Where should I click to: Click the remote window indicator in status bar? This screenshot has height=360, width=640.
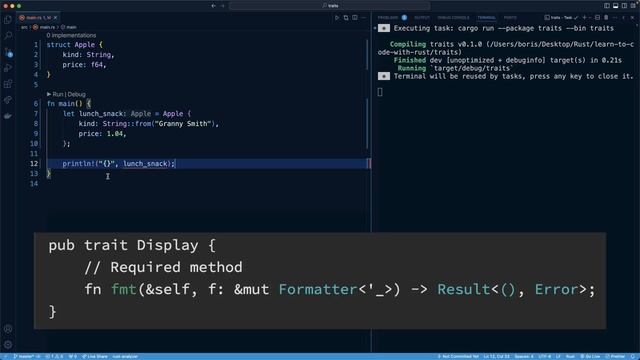5,356
